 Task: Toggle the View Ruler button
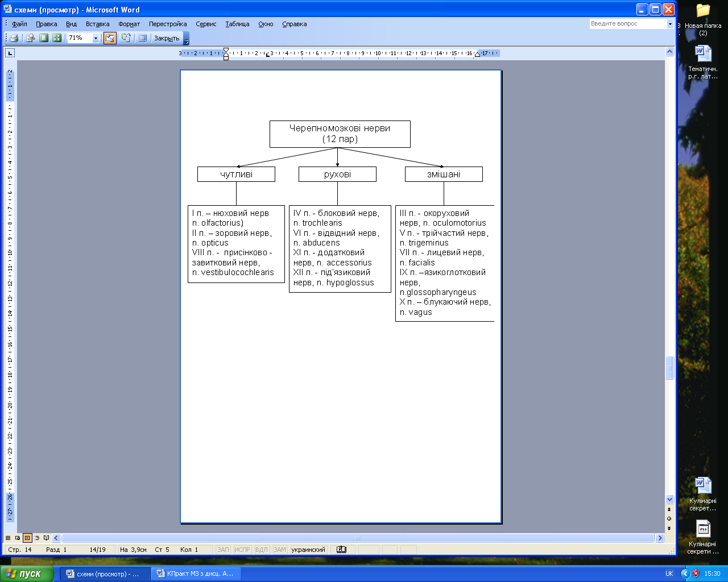[x=110, y=38]
